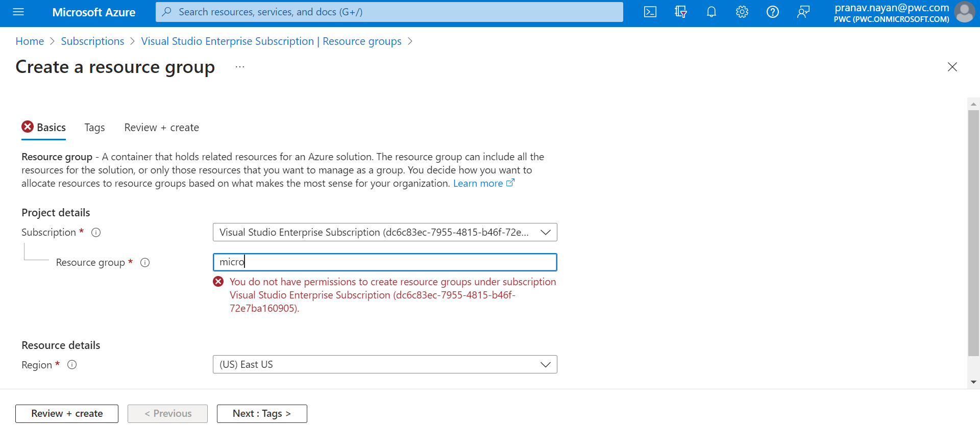This screenshot has width=980, height=426.
Task: Open the Help question mark icon
Action: click(773, 12)
